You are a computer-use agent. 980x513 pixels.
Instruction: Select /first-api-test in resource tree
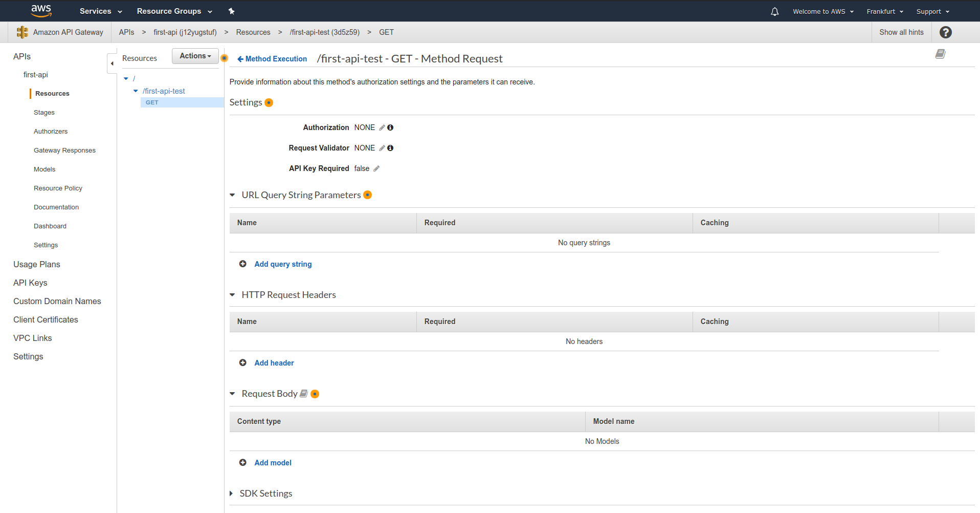pos(164,91)
